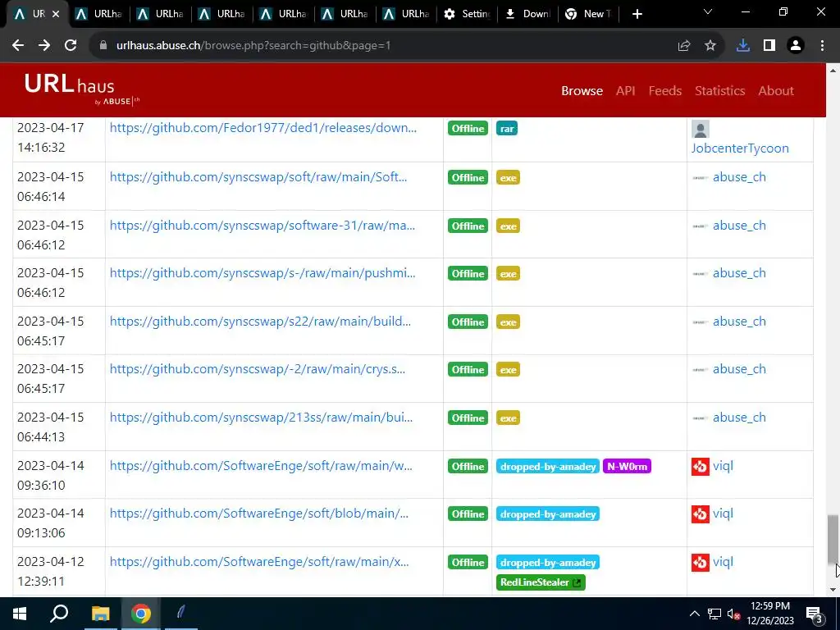Toggle the Chrome side panel icon

pyautogui.click(x=769, y=46)
